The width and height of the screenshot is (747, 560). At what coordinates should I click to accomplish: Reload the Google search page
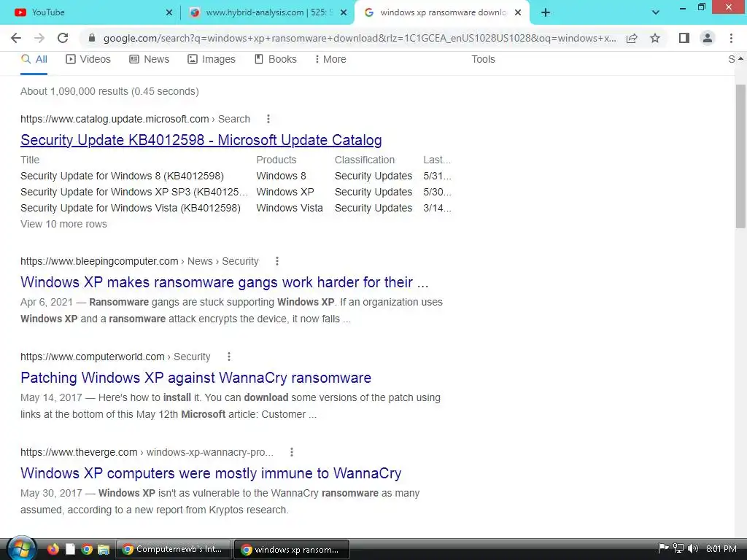pos(63,38)
